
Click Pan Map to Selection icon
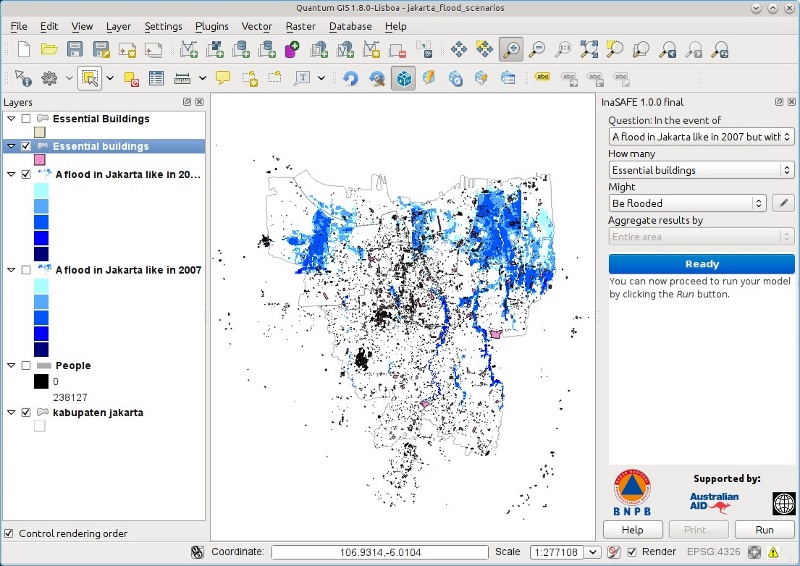tap(484, 49)
